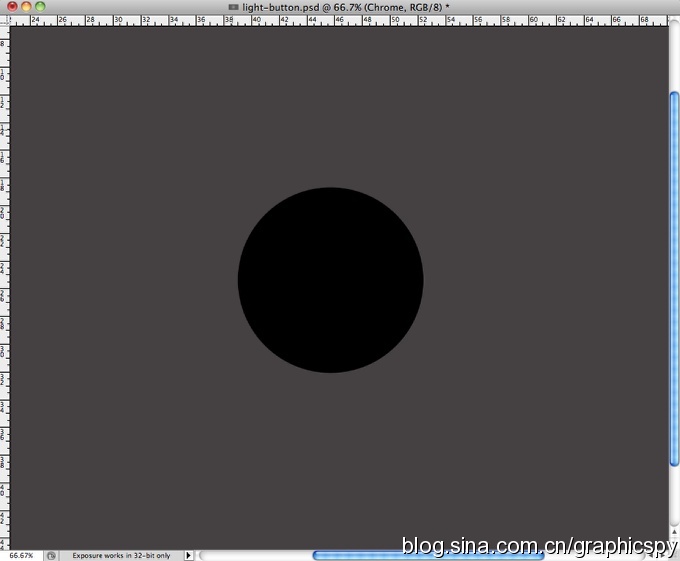
Task: Open the status bar options arrow menu
Action: point(188,555)
